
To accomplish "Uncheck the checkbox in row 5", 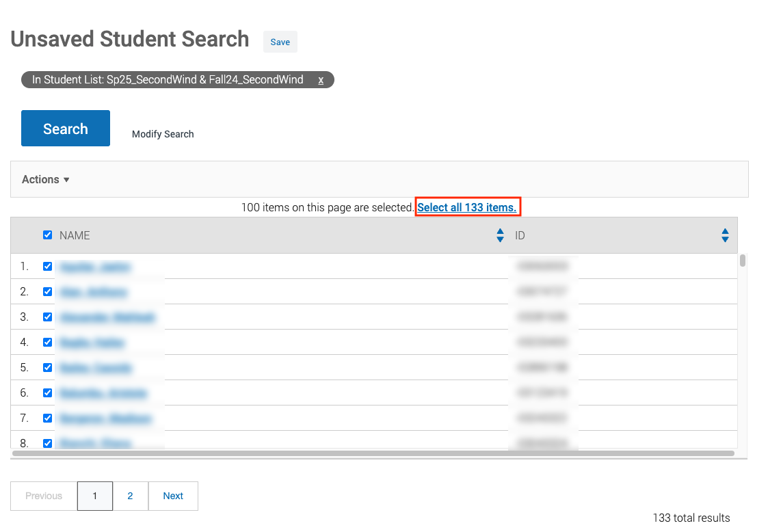I will click(47, 367).
